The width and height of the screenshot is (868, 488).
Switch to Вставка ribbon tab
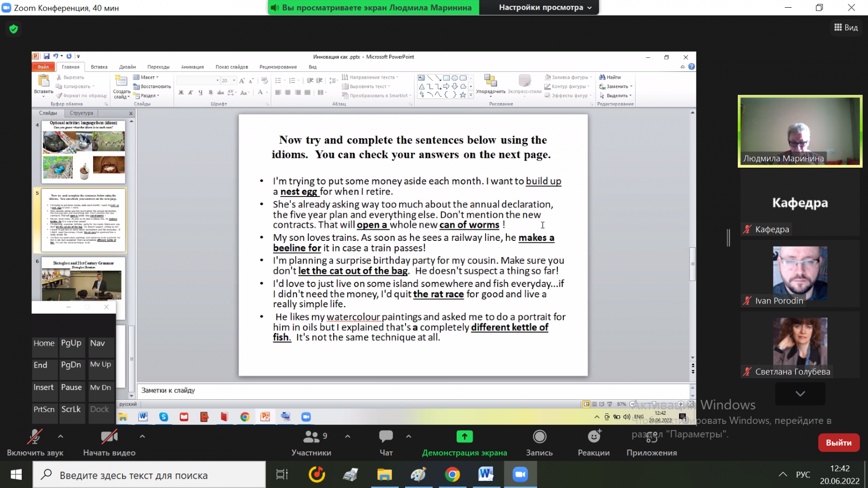pos(99,67)
